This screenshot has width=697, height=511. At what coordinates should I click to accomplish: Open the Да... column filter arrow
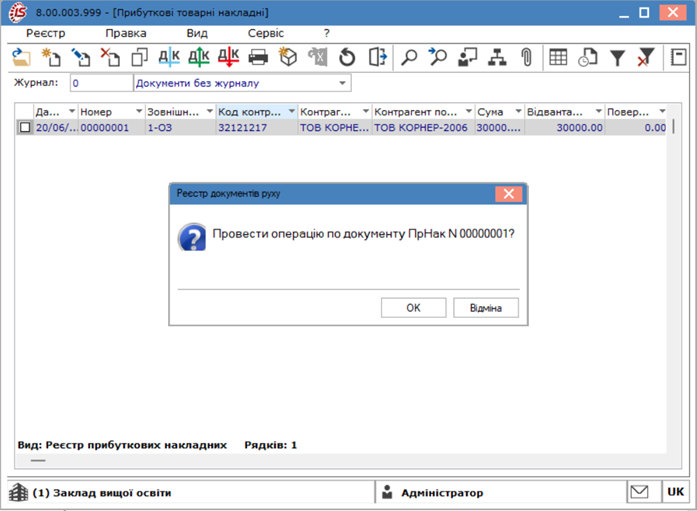[x=72, y=111]
